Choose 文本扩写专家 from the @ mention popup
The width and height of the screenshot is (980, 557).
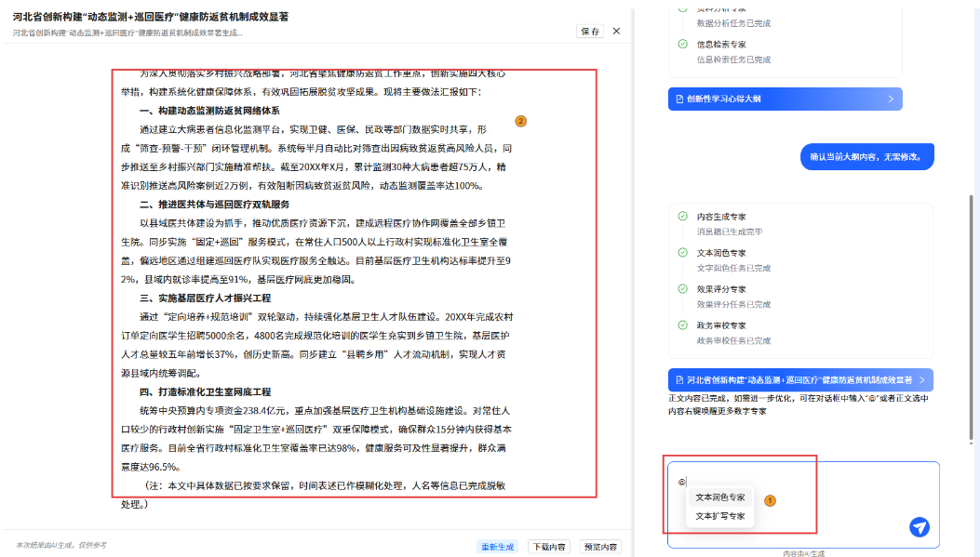tap(720, 516)
